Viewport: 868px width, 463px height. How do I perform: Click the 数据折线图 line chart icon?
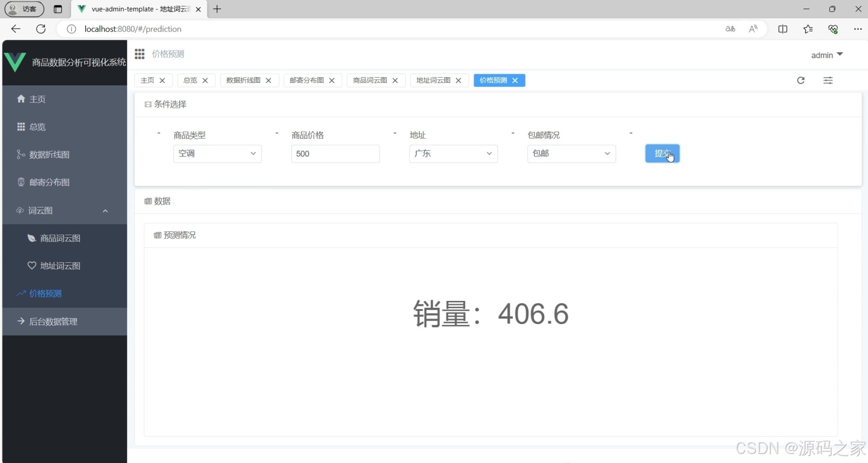tap(21, 154)
